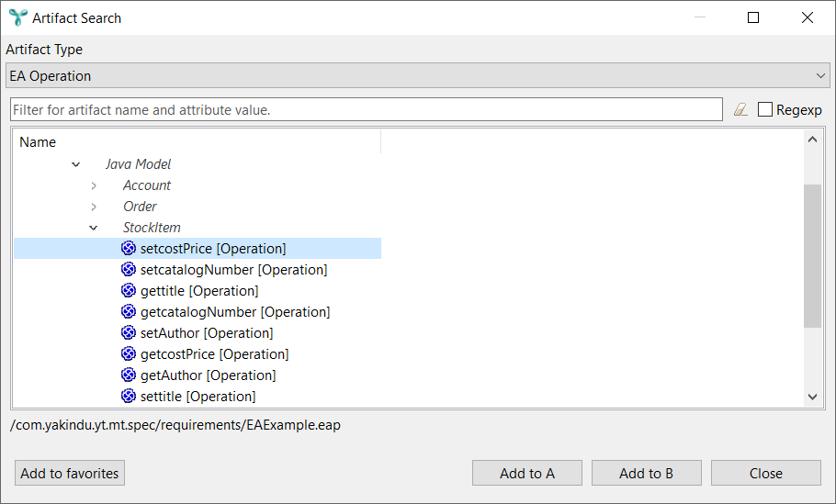Focus the artifact name filter field
Image resolution: width=836 pixels, height=504 pixels.
pos(366,110)
